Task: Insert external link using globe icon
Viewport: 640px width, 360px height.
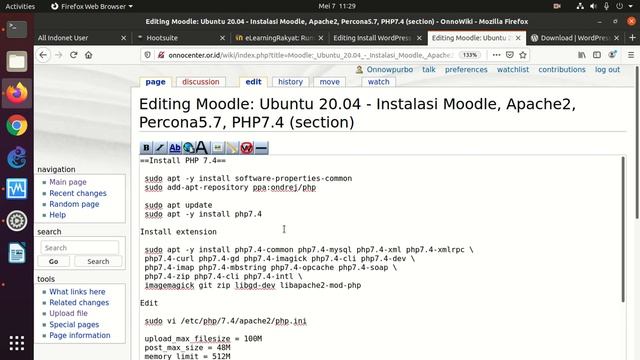Action: 188,148
